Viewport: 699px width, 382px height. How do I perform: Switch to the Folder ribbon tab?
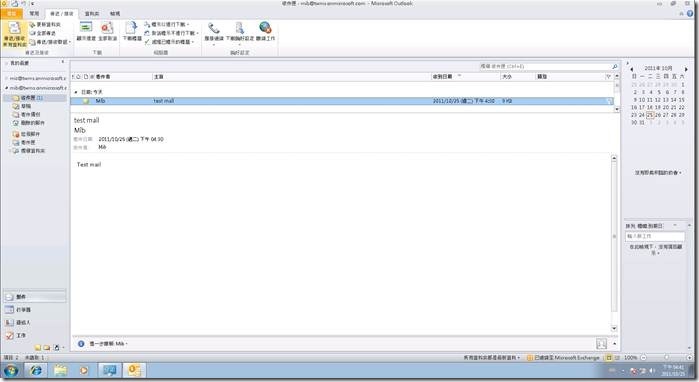click(92, 14)
